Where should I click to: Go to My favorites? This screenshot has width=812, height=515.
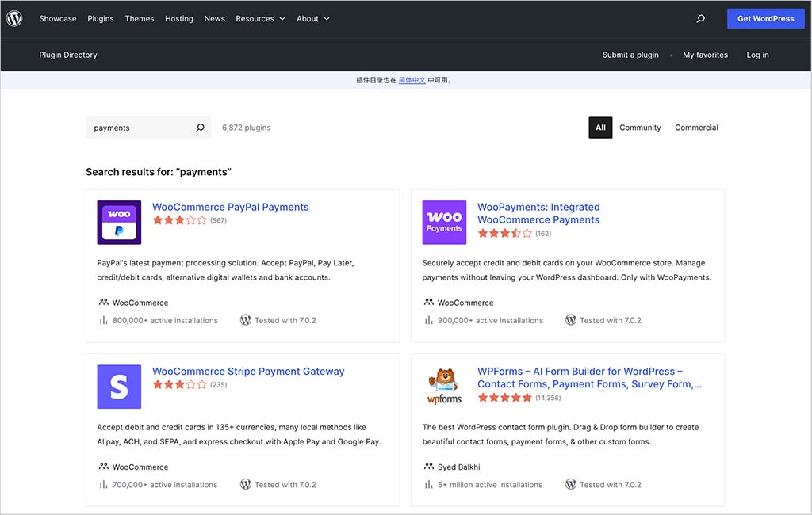[x=705, y=55]
